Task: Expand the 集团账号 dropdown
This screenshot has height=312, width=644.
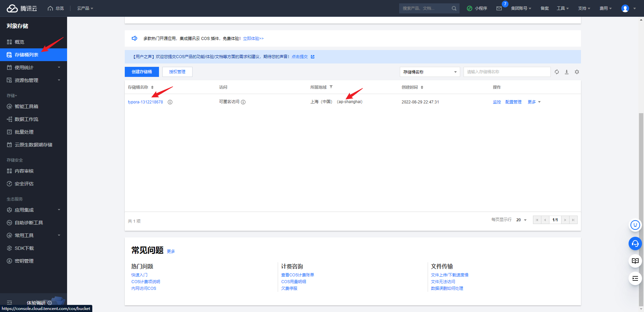Action: pyautogui.click(x=521, y=8)
